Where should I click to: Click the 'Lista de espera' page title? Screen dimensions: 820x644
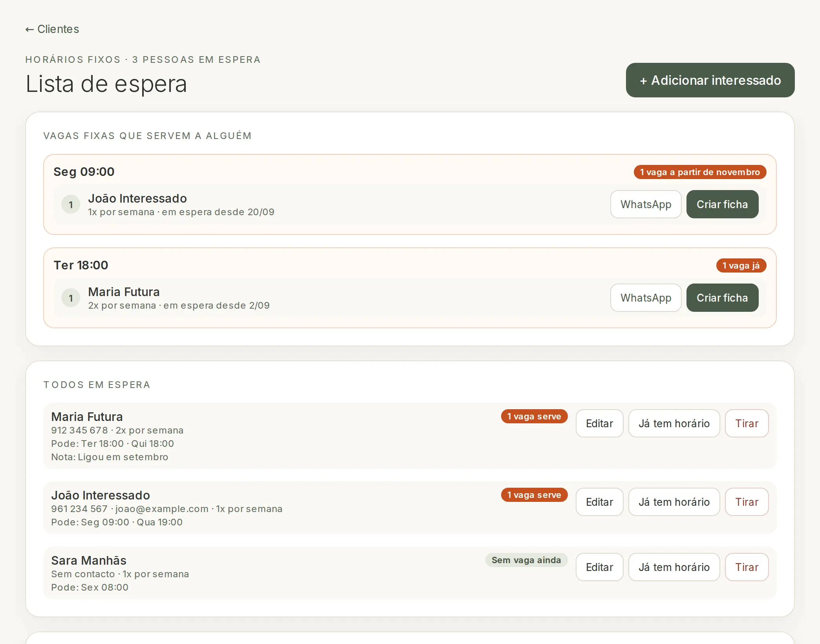pyautogui.click(x=106, y=84)
